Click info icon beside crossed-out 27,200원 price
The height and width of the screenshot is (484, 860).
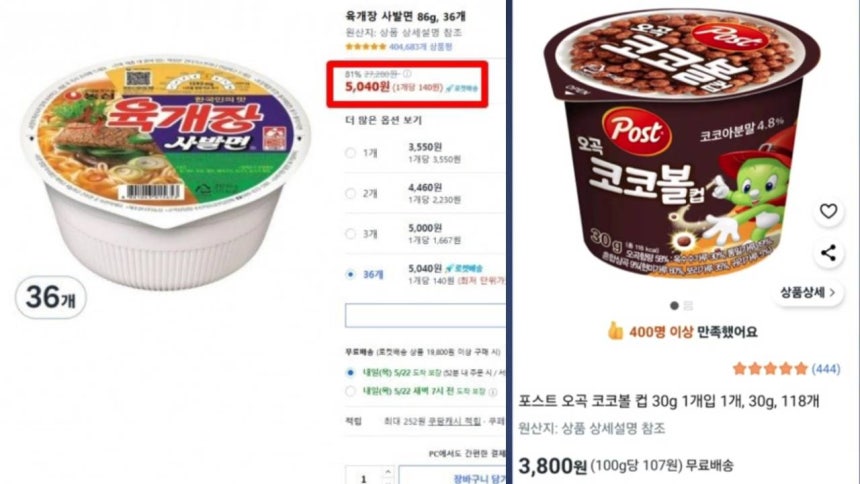407,74
